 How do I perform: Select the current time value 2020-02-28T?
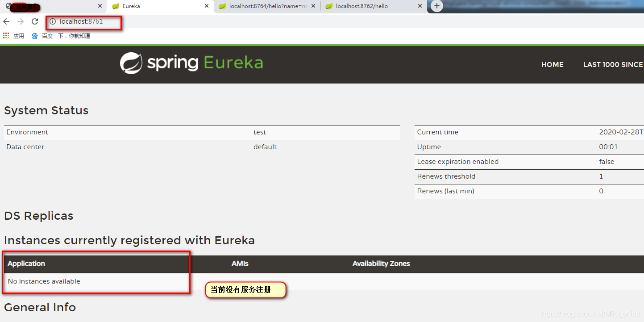[x=621, y=132]
